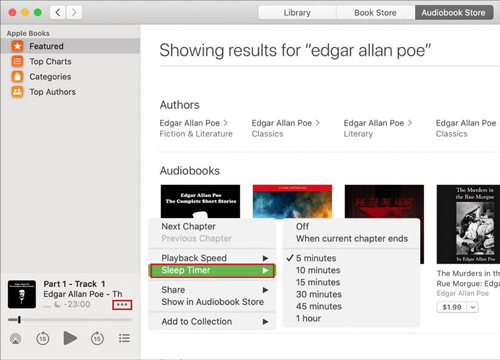Choose Next Chapter from the menu
This screenshot has height=360, width=500.
click(x=212, y=226)
